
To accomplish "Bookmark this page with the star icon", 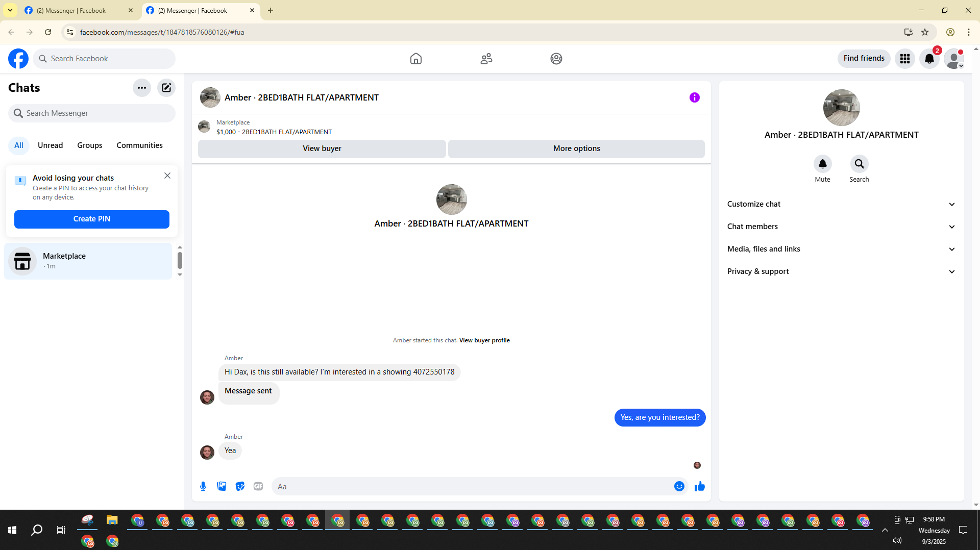I will click(x=925, y=32).
